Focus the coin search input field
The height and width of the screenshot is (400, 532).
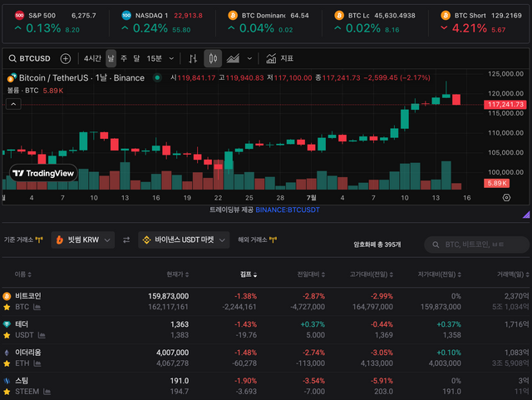point(476,244)
